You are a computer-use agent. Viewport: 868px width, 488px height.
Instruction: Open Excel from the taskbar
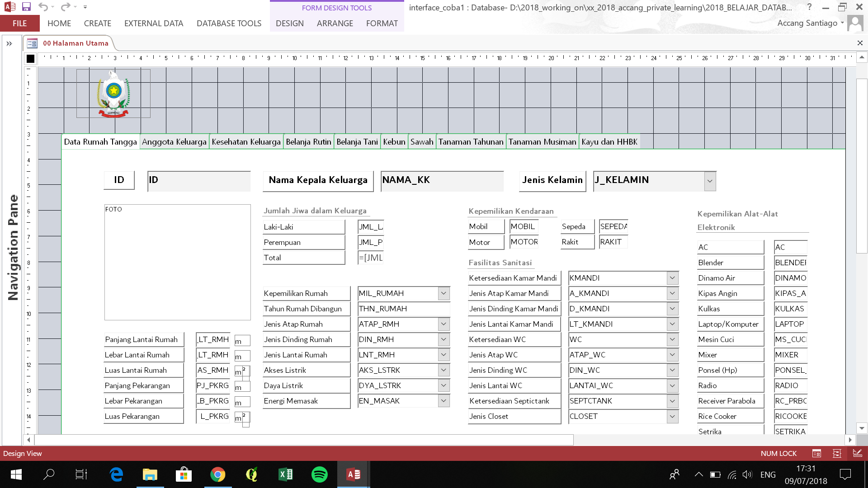[x=286, y=474]
